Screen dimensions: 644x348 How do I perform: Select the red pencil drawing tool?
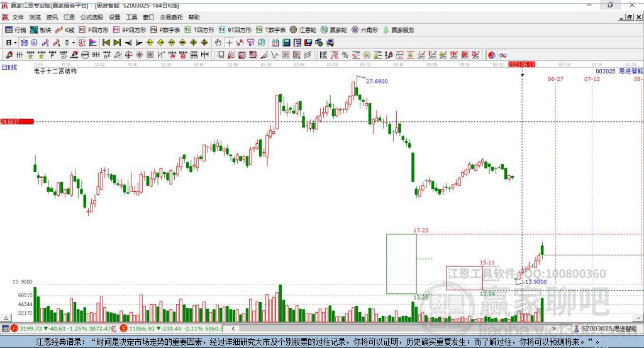click(9, 55)
